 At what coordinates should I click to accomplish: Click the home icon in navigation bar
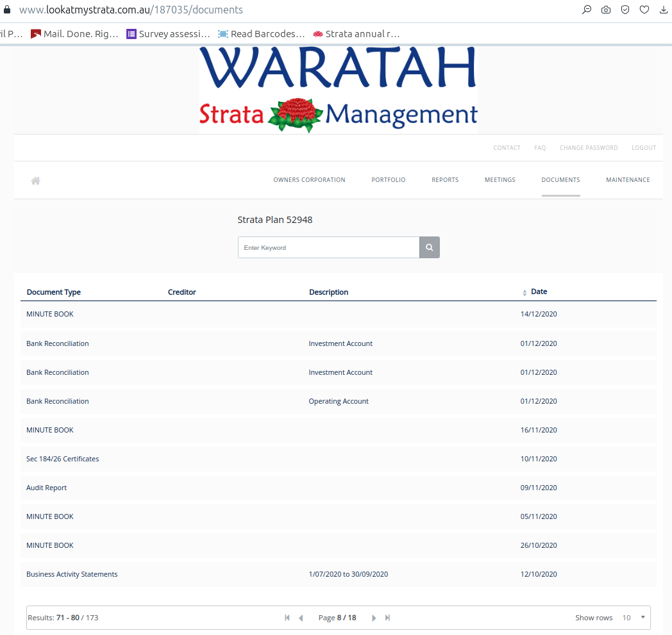(36, 181)
